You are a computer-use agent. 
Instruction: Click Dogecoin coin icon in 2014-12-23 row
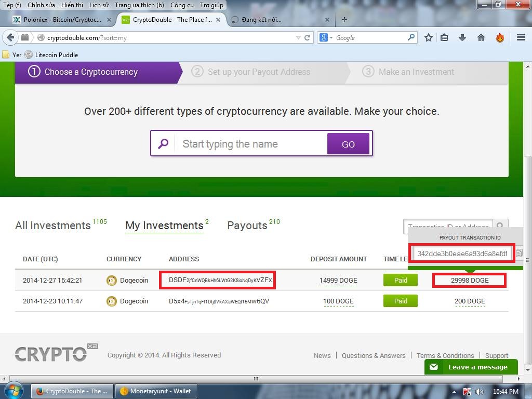pyautogui.click(x=111, y=301)
